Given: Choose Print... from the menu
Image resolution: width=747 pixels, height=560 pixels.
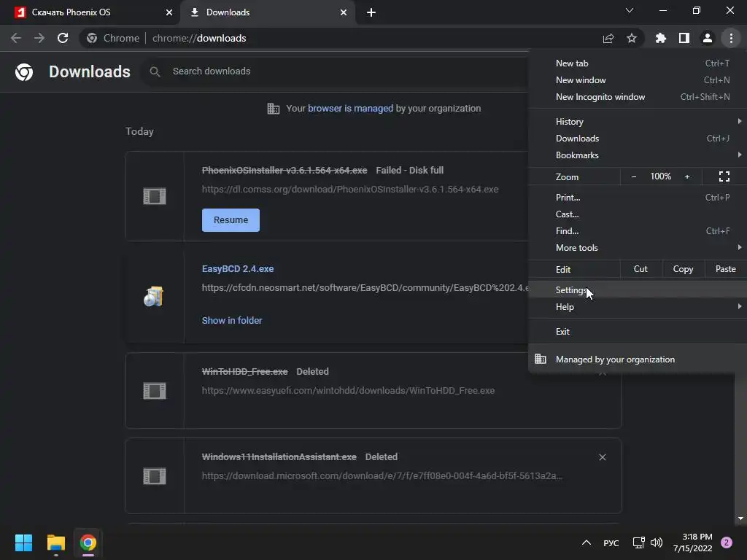Looking at the screenshot, I should pos(638,197).
